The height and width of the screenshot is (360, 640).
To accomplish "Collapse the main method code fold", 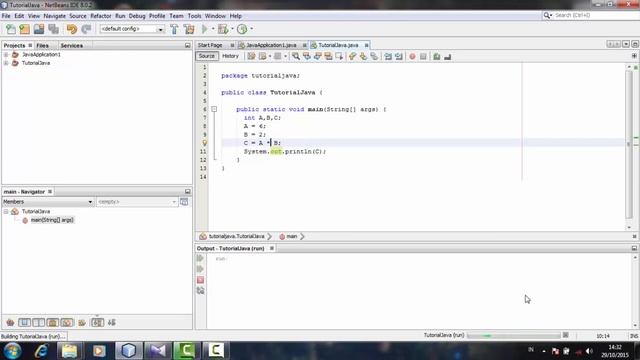I will click(x=214, y=109).
